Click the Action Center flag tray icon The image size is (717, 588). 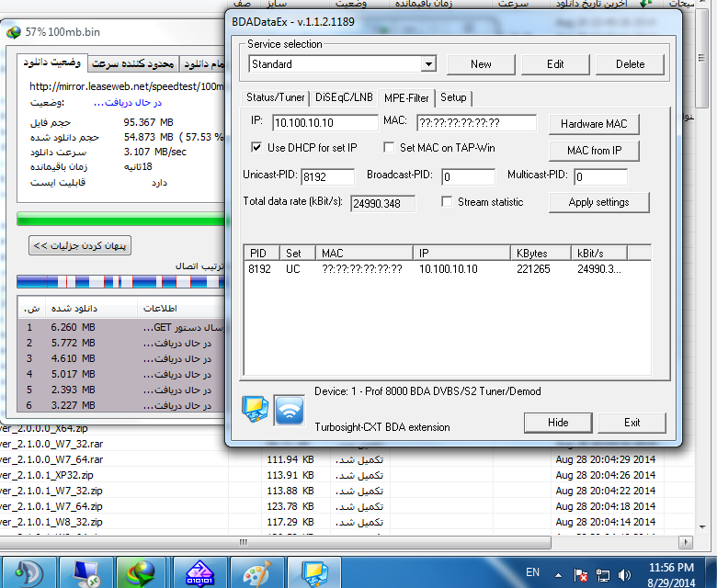pos(581,575)
